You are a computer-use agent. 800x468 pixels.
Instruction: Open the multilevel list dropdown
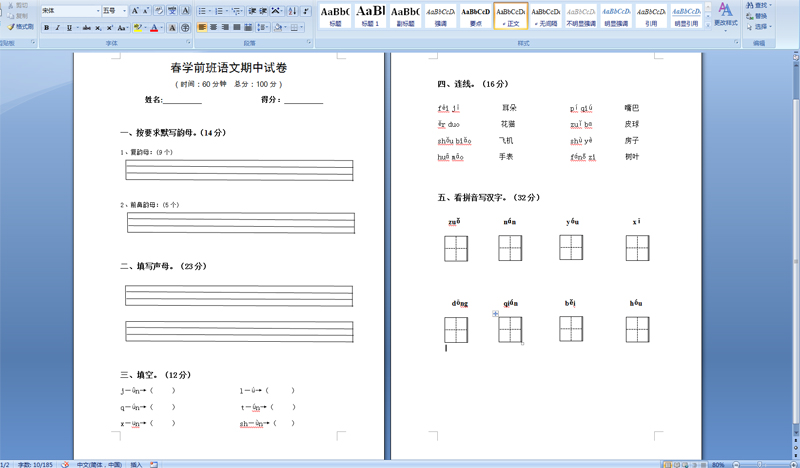241,11
